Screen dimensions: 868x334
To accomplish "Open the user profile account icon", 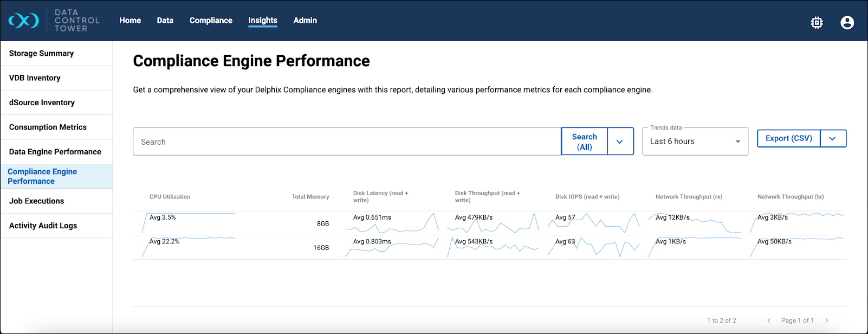I will (847, 22).
